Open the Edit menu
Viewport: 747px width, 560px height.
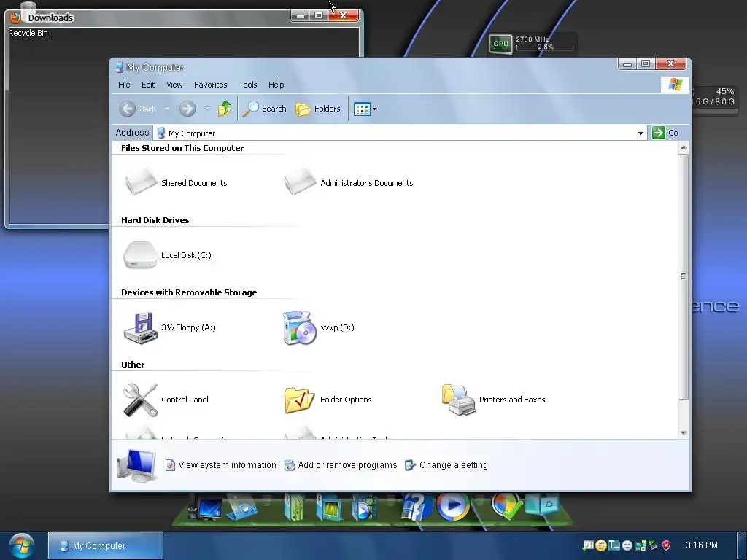tap(148, 85)
